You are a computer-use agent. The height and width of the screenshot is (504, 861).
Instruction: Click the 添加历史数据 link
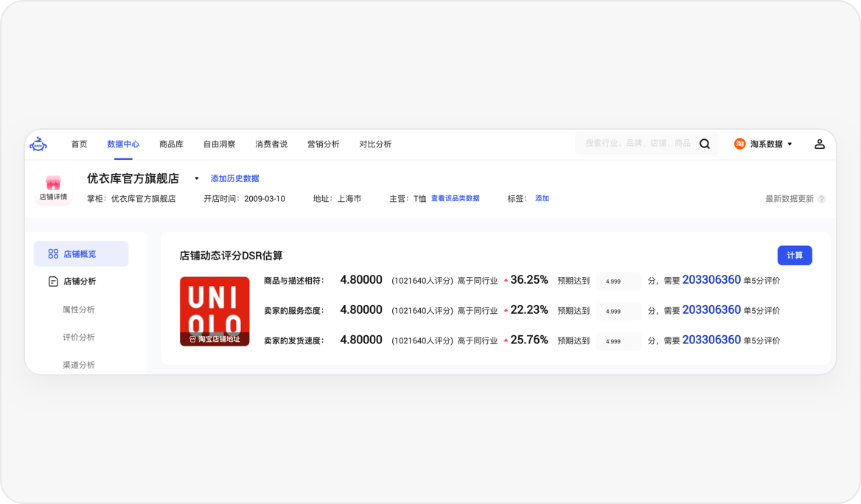tap(235, 178)
